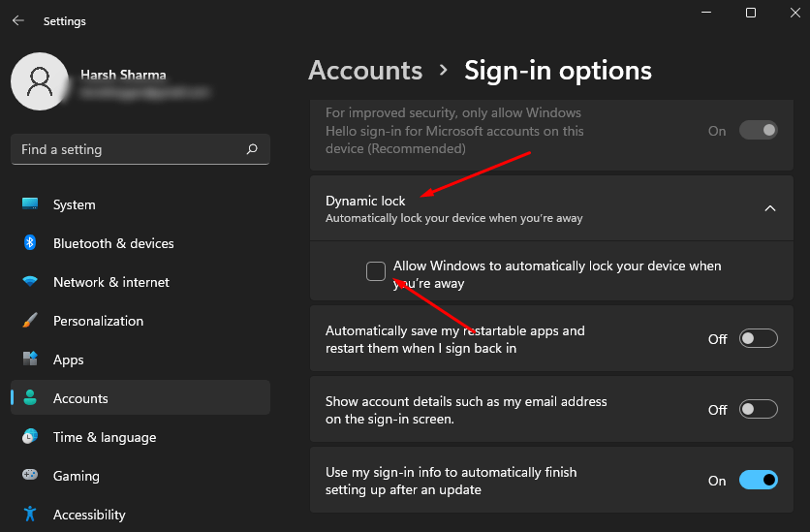Check the automatically lock device checkbox
The image size is (810, 532).
(x=376, y=271)
